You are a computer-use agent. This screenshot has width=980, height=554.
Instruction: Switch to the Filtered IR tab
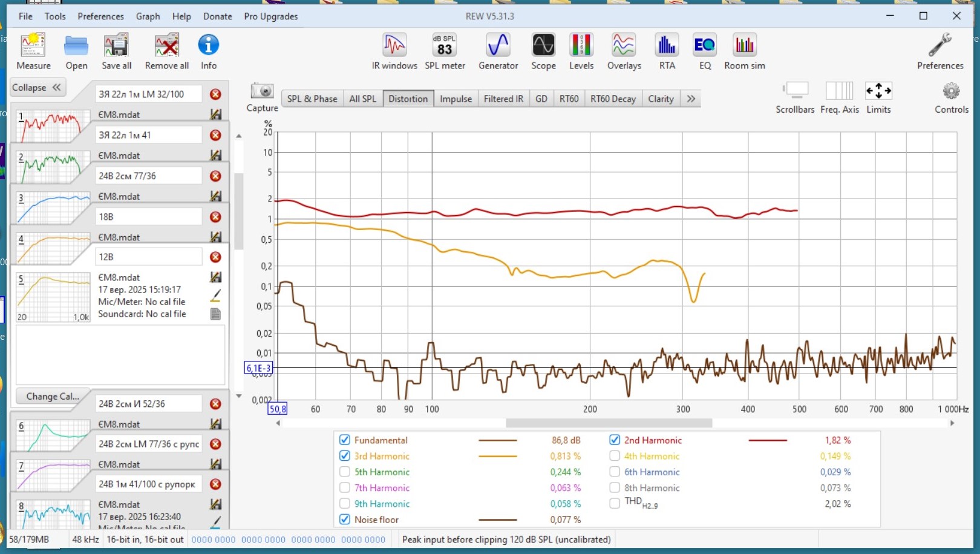(503, 99)
